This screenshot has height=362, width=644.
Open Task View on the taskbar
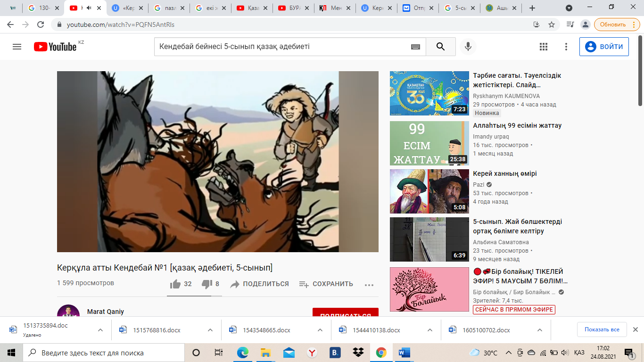tap(219, 353)
